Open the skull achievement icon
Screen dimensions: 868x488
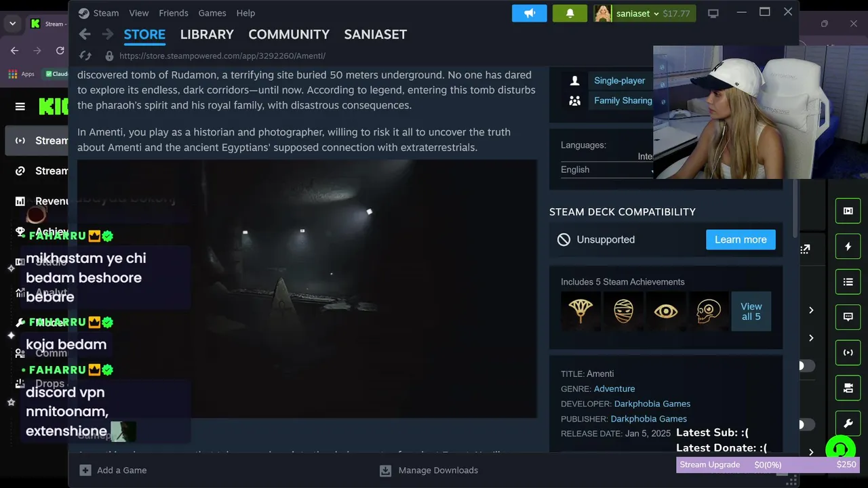pyautogui.click(x=709, y=311)
